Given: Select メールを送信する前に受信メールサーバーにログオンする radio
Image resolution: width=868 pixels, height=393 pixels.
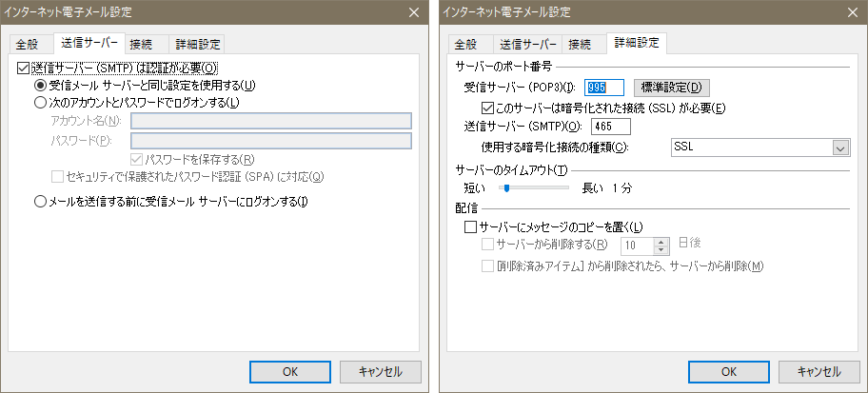Looking at the screenshot, I should click(x=40, y=202).
